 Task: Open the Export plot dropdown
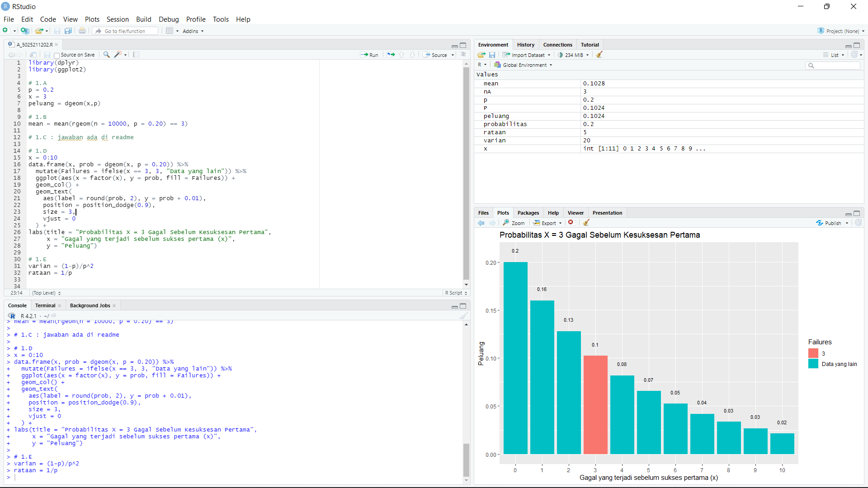click(x=547, y=223)
